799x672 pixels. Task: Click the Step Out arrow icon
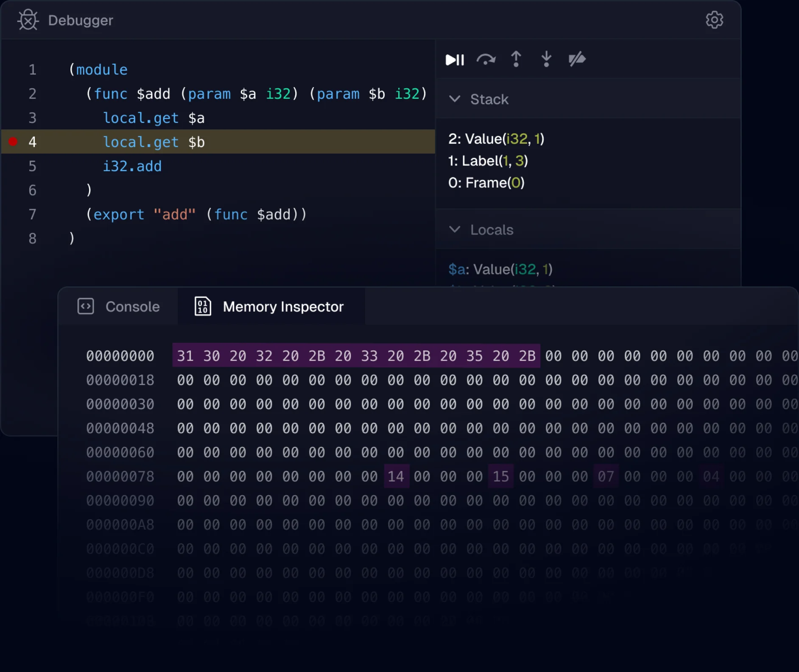tap(516, 59)
